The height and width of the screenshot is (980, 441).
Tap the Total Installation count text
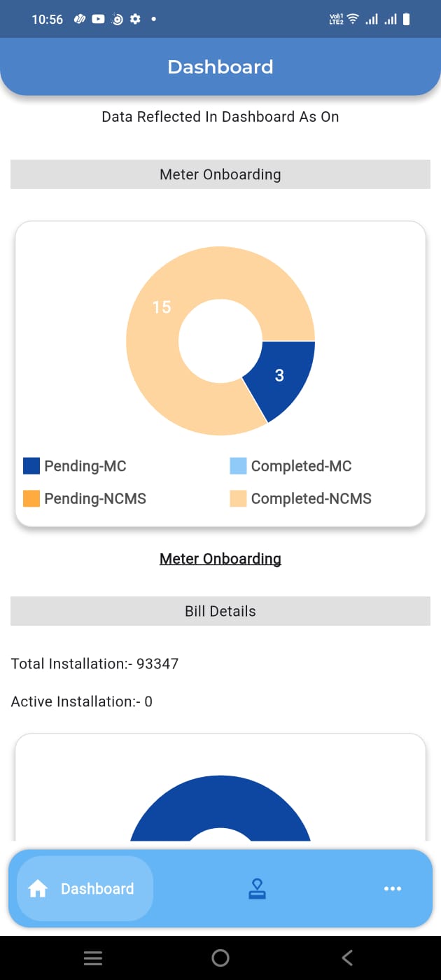[95, 664]
